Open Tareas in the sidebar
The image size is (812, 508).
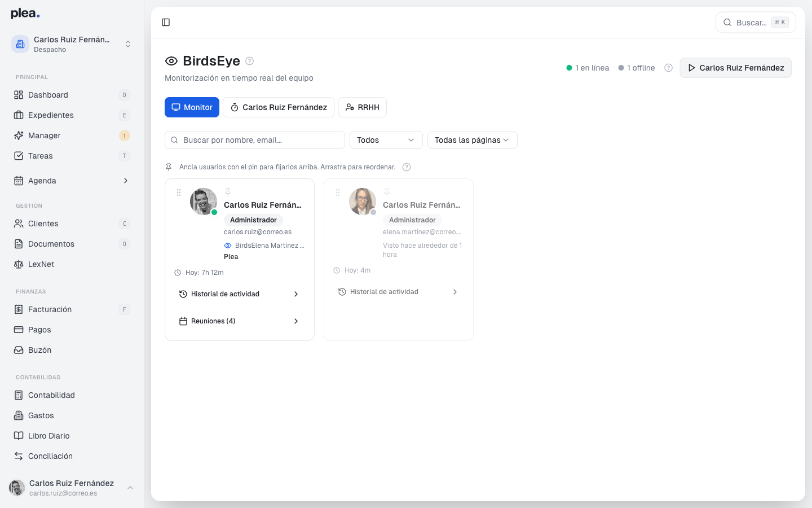(72, 156)
